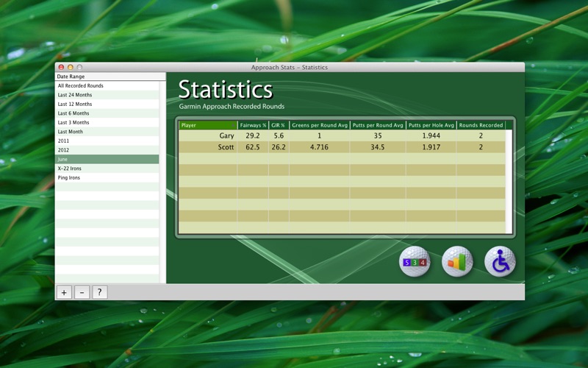Click Scott's putts per hole 1.917
This screenshot has width=588, height=368.
[431, 147]
